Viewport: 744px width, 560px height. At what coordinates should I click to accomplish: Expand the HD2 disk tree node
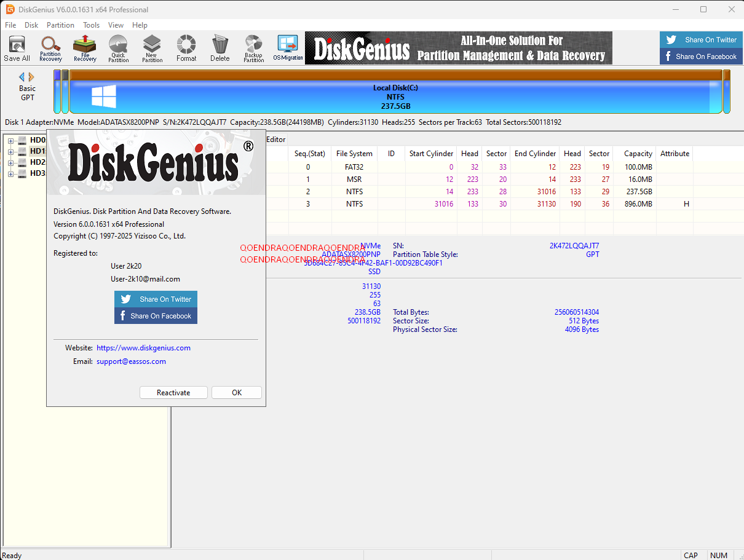(x=10, y=163)
